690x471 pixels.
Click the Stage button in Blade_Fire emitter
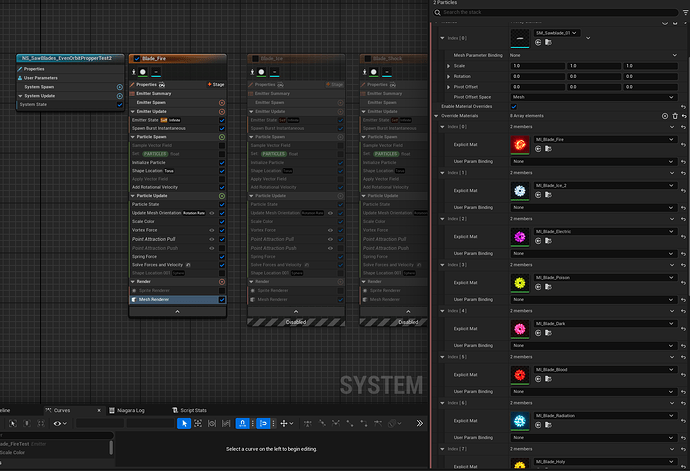point(216,85)
